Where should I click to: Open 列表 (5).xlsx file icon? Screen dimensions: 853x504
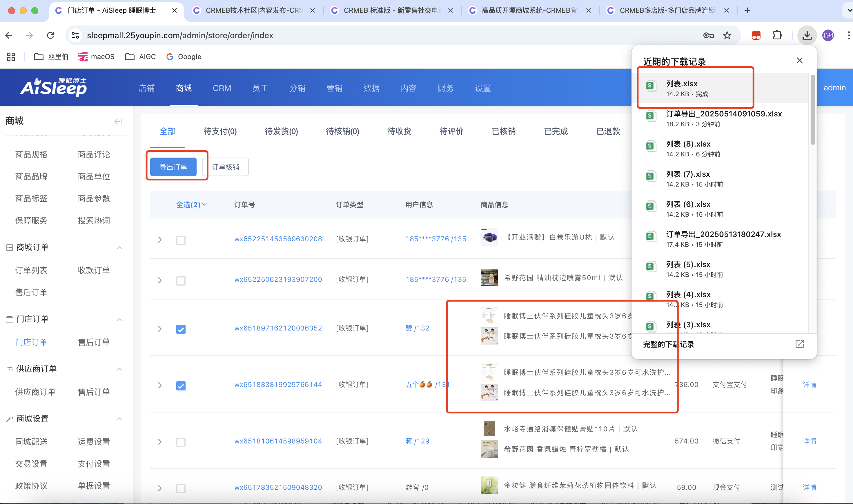(x=651, y=267)
